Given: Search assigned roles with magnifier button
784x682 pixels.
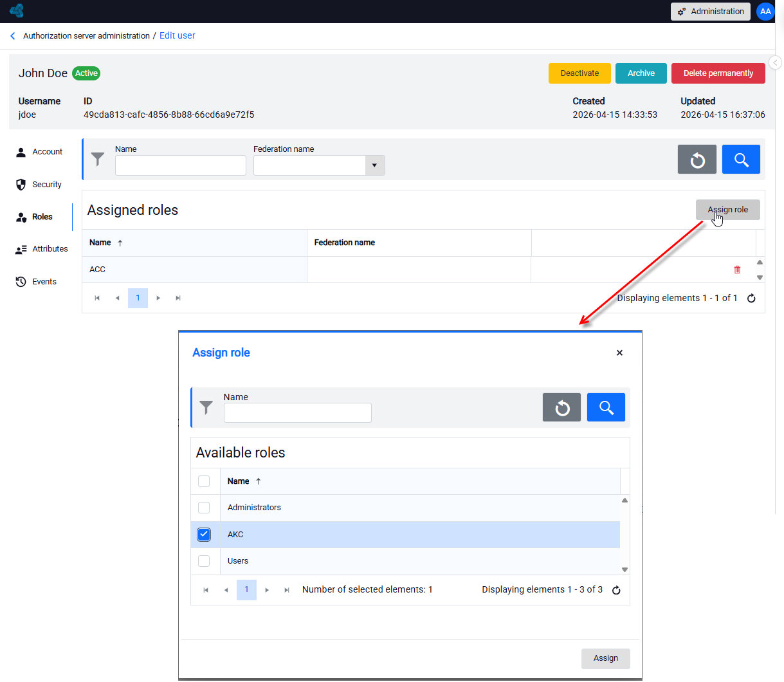Looking at the screenshot, I should 741,160.
